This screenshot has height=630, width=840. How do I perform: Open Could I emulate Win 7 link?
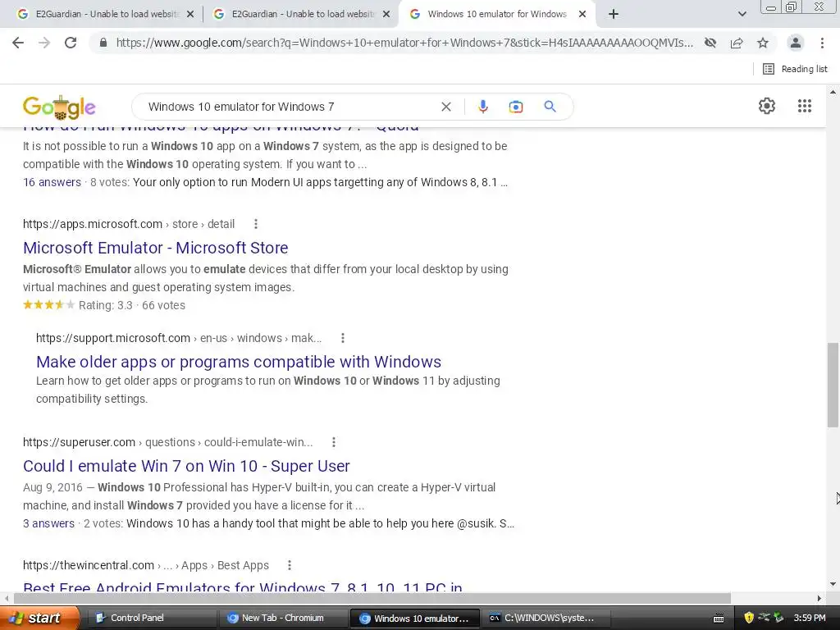(x=186, y=466)
